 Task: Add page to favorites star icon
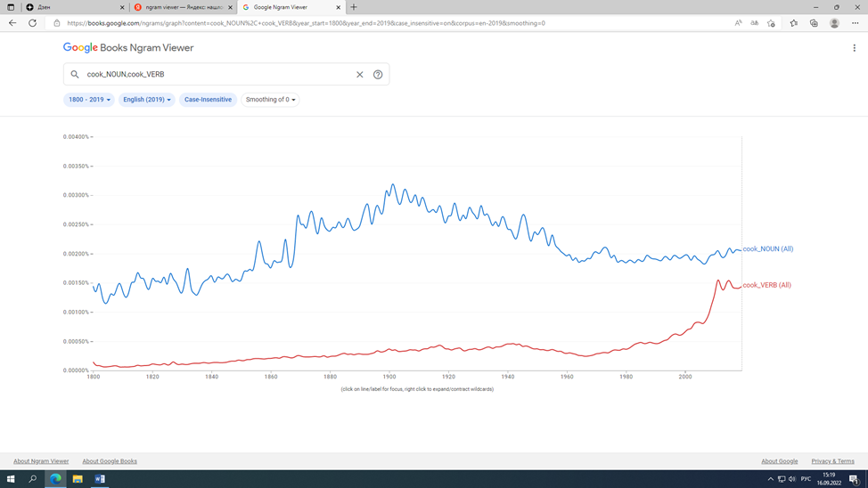771,23
